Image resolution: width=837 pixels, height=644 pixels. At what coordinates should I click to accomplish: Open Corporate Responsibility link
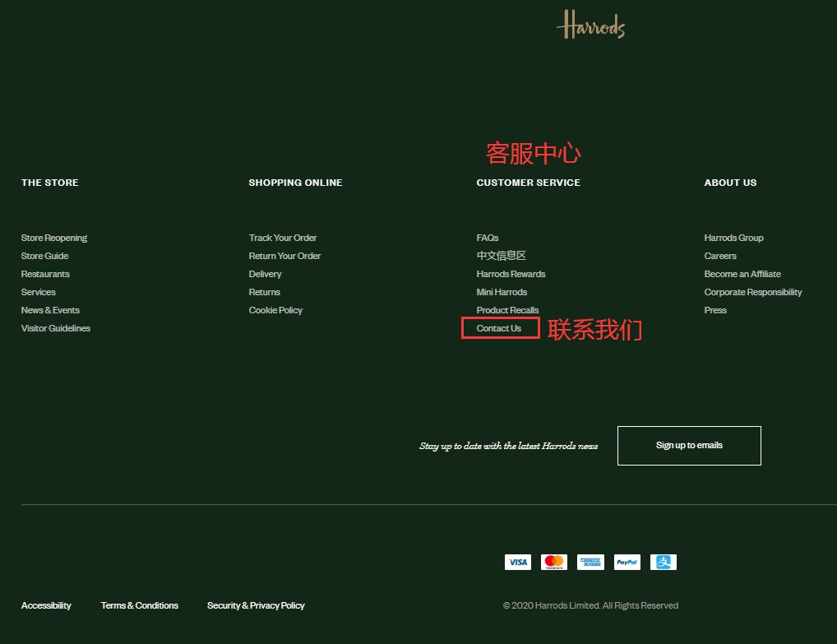(x=752, y=292)
